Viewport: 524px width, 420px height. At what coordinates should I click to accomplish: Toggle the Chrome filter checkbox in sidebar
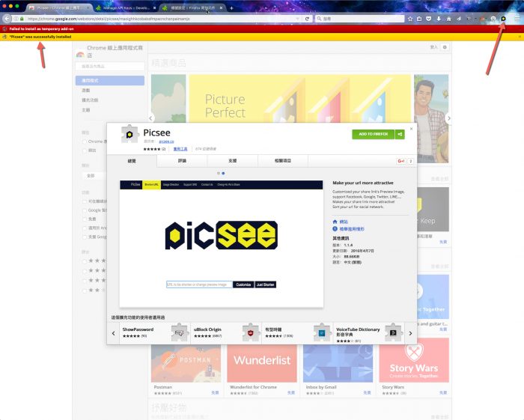85,141
